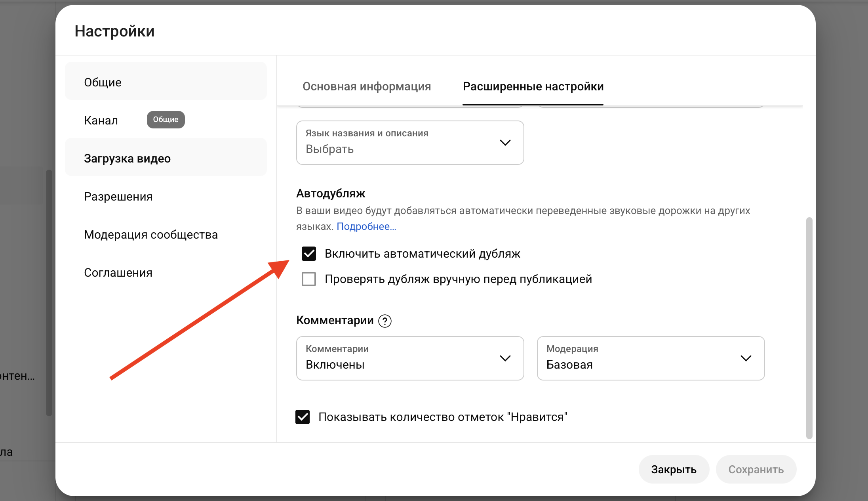Click the "Общие" badge next to Канал
The width and height of the screenshot is (868, 501).
point(166,119)
